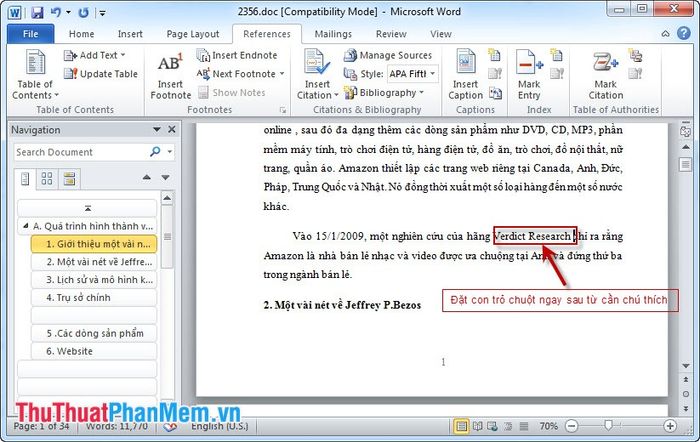Select heading 5 .Các dòng sản phẩm
The image size is (700, 442).
94,334
